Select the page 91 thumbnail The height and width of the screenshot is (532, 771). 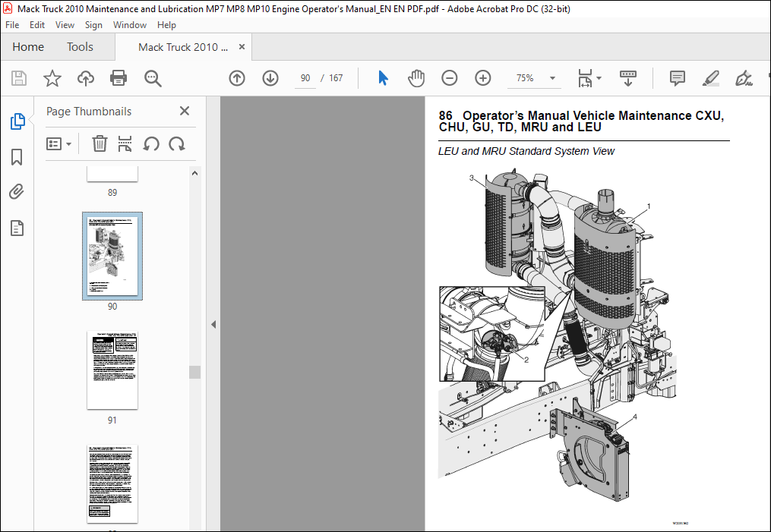point(112,370)
